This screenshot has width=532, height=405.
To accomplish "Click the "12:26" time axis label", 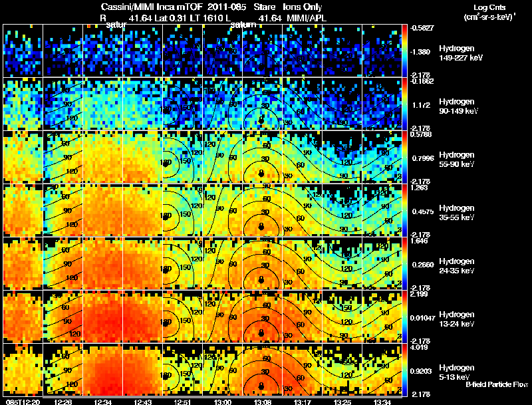I will (63, 402).
